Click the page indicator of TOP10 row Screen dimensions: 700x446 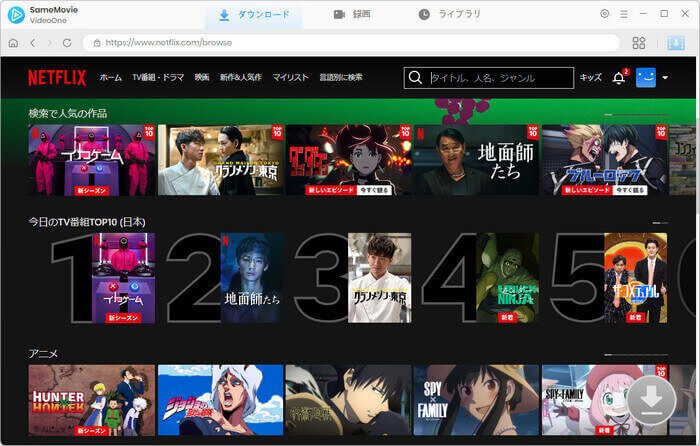(x=660, y=222)
